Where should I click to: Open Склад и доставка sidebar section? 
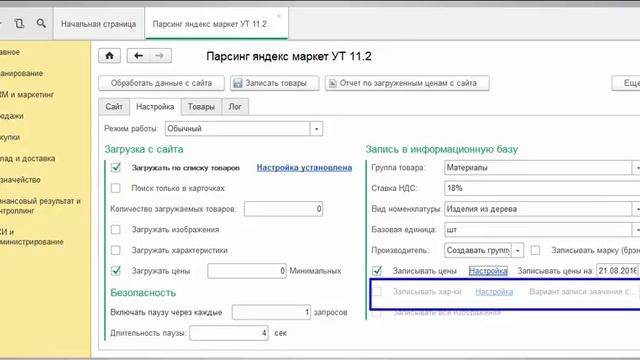click(x=27, y=158)
